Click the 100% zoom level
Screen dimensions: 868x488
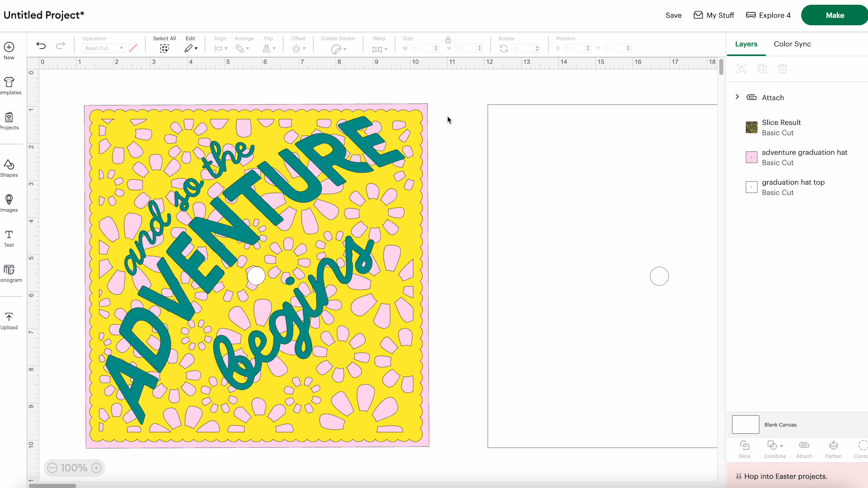74,468
